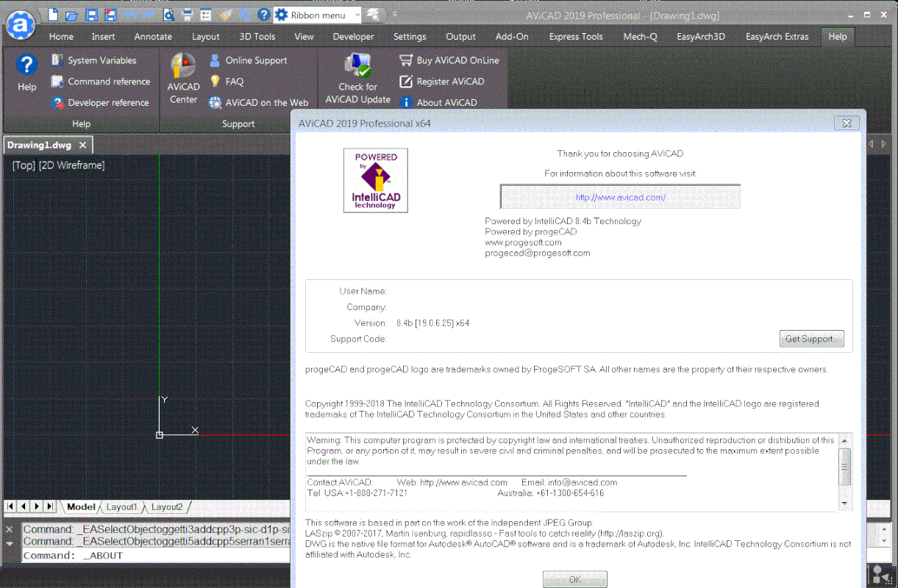Expand command history with the down arrow
Image resolution: width=898 pixels, height=588 pixels.
tap(9, 544)
